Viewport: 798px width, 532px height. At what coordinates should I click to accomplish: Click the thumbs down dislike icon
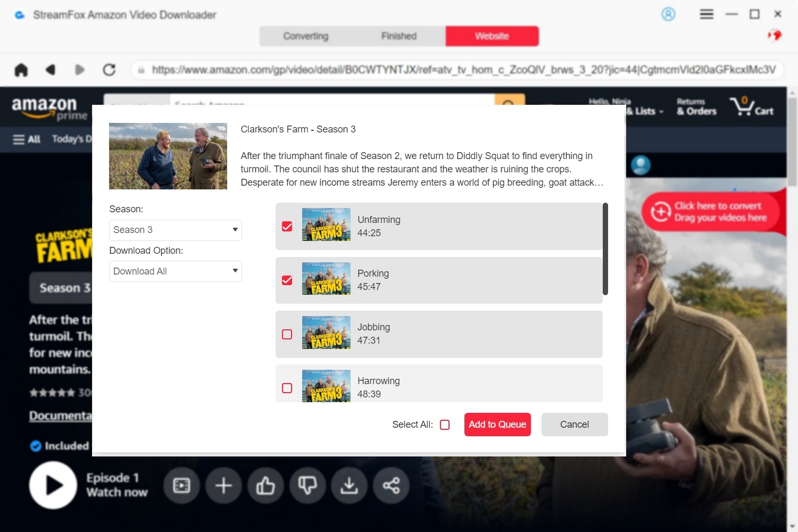tap(307, 485)
